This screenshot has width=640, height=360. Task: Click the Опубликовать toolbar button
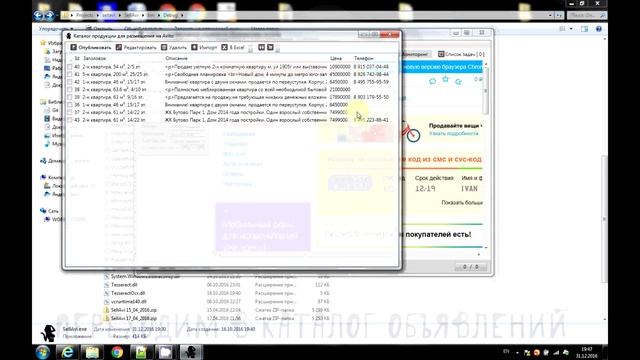tap(91, 47)
